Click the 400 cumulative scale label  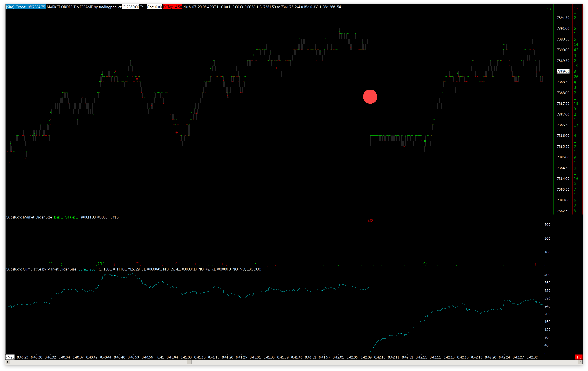click(547, 275)
